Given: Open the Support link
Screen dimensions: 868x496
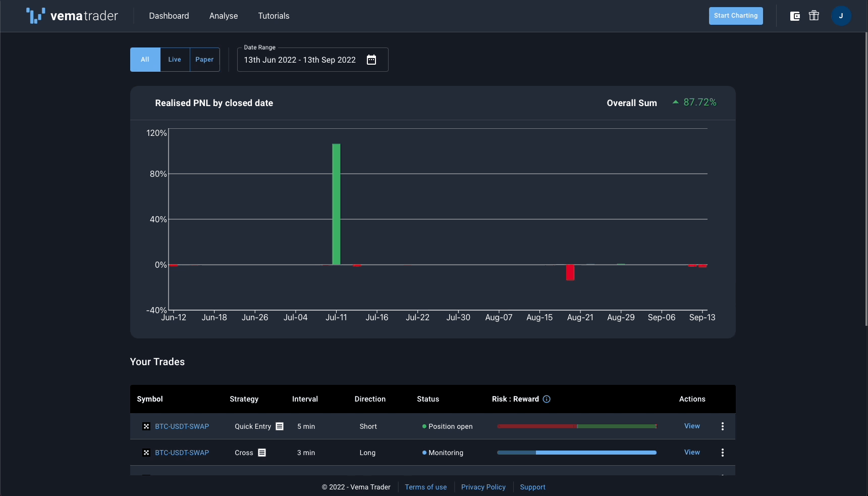Looking at the screenshot, I should 533,487.
